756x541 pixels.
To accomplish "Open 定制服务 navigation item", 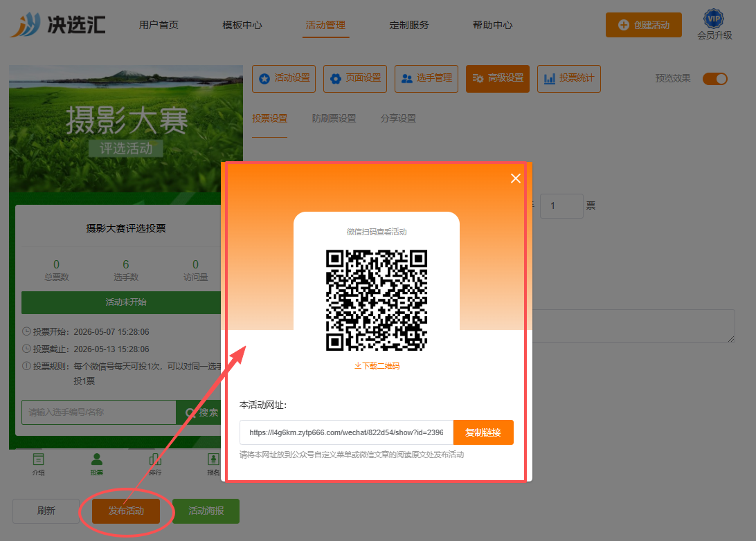I will [x=409, y=25].
